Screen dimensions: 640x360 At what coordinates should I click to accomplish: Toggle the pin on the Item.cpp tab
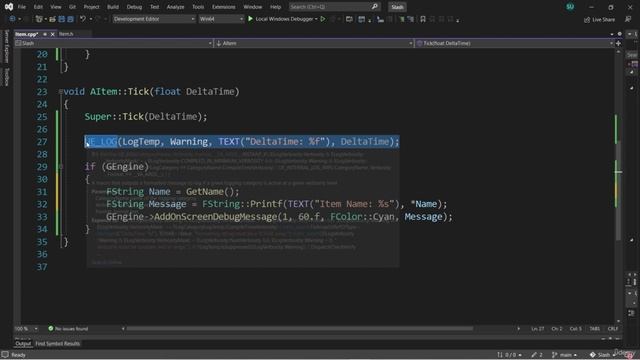45,34
